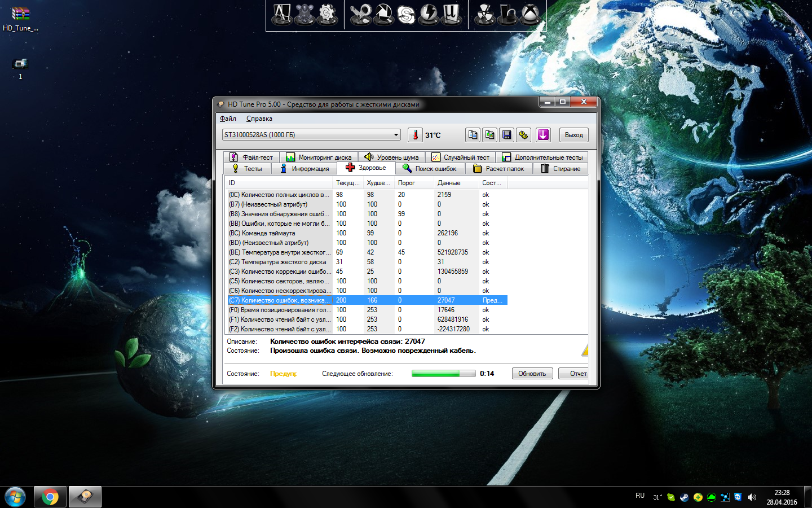
Task: Click the blue floppy disk save icon
Action: (506, 135)
